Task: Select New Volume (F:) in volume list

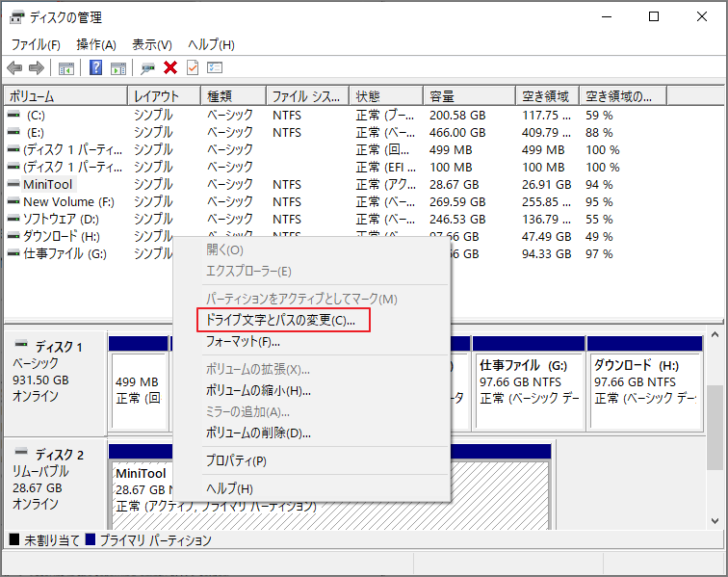Action: tap(68, 201)
